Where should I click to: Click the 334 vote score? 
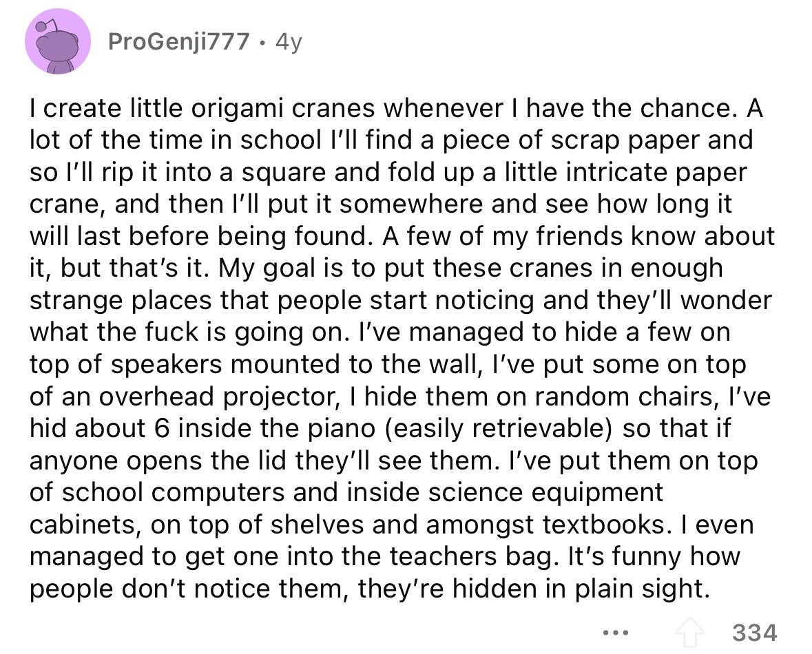[755, 633]
